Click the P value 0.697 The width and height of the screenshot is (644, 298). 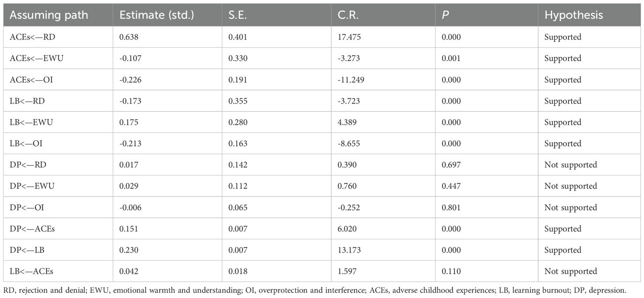[451, 165]
